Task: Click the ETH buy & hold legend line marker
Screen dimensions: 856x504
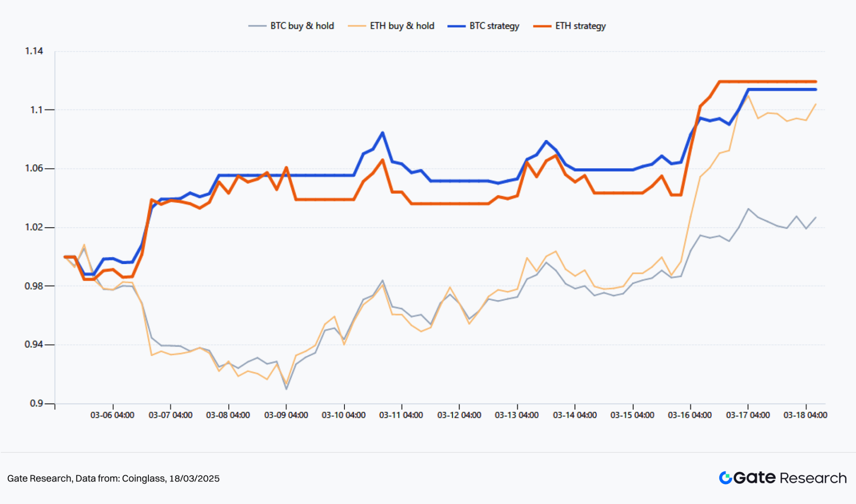Action: [356, 26]
